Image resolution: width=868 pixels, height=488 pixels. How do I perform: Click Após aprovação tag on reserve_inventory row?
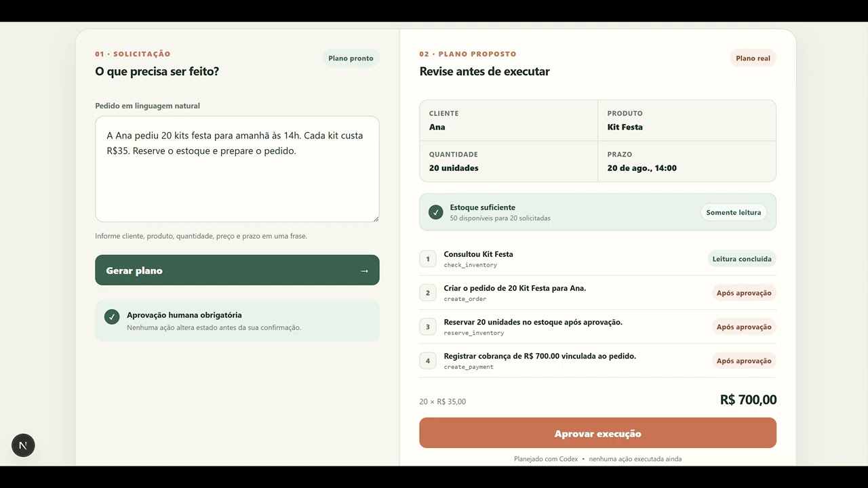pos(744,327)
